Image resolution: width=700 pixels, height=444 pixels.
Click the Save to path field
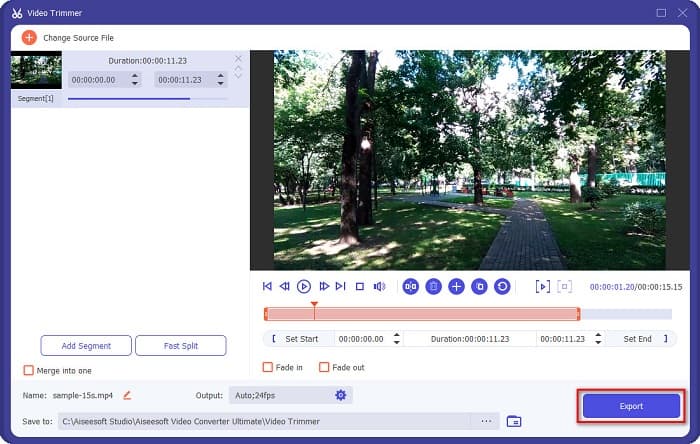263,421
